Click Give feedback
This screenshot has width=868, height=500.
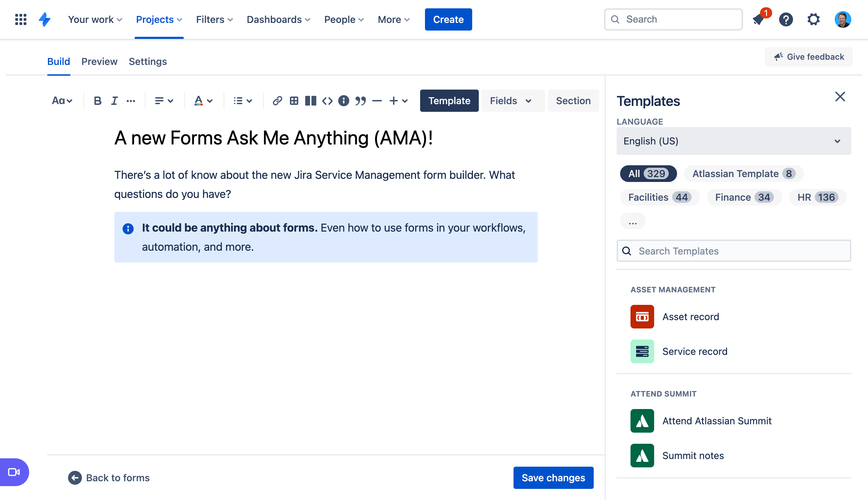(809, 57)
